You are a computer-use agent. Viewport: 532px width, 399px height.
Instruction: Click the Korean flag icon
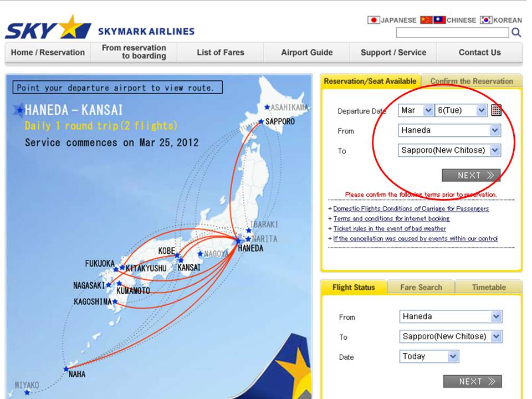pyautogui.click(x=486, y=20)
